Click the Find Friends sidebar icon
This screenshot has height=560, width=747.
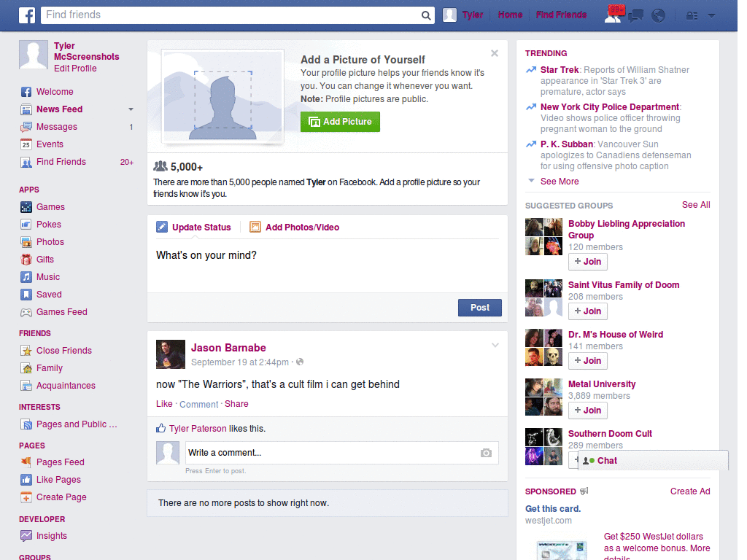[26, 163]
